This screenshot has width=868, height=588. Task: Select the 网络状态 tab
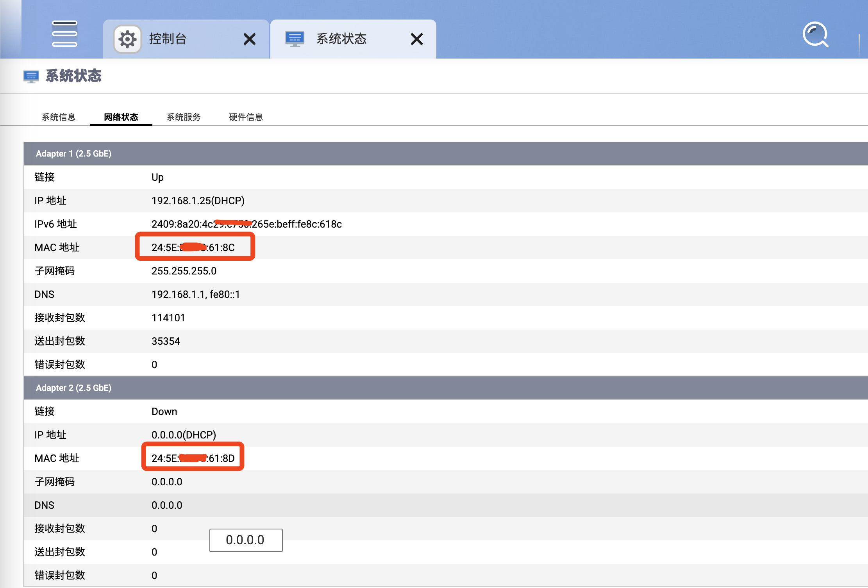click(121, 117)
